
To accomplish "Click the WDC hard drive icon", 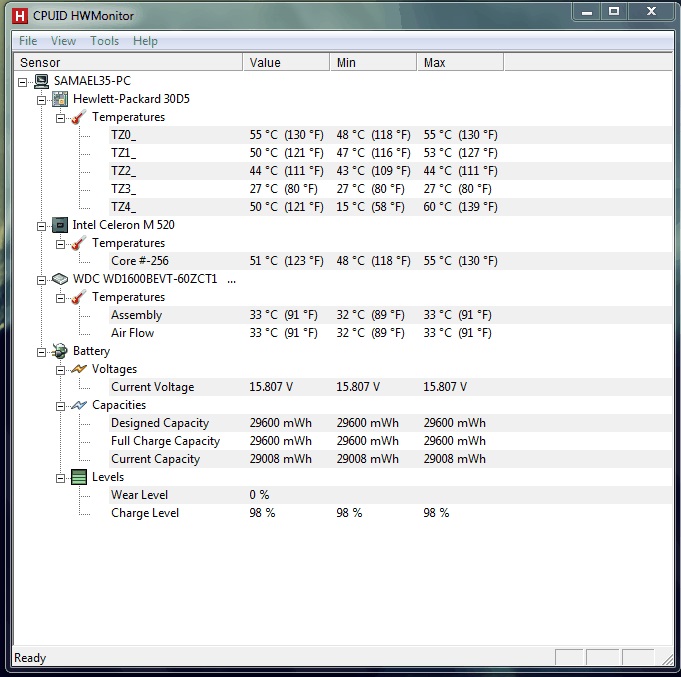I will pos(60,279).
